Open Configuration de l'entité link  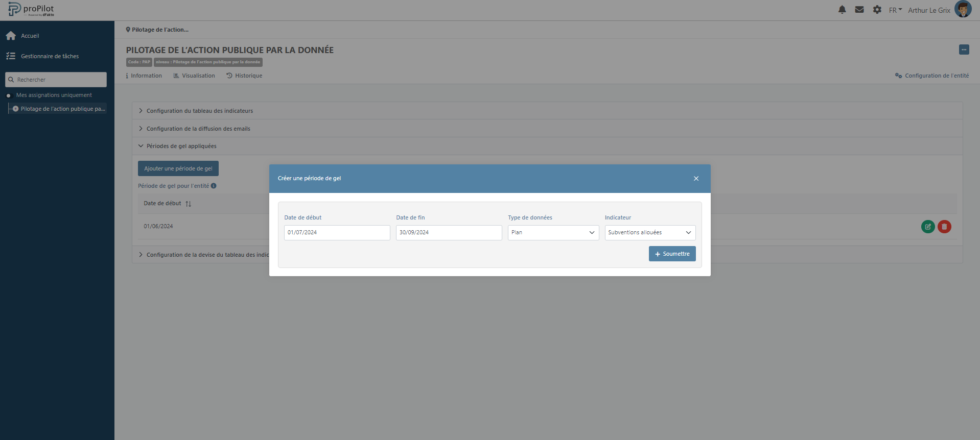931,76
